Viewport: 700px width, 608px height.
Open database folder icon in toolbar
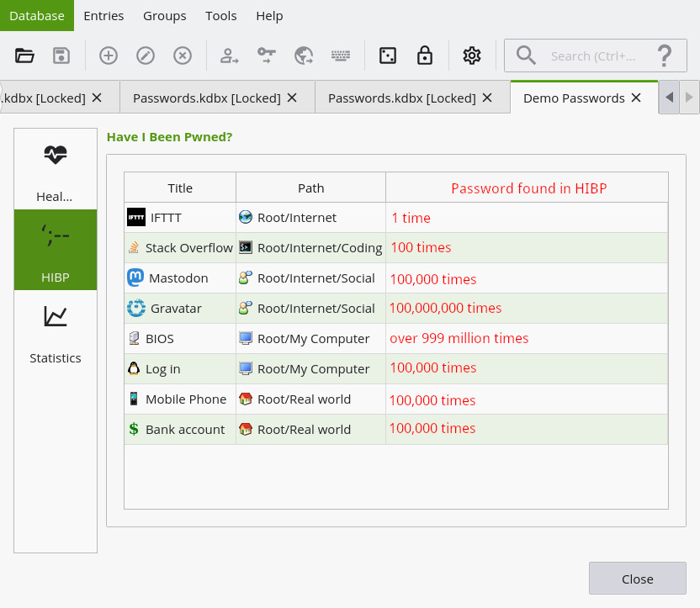[x=24, y=56]
